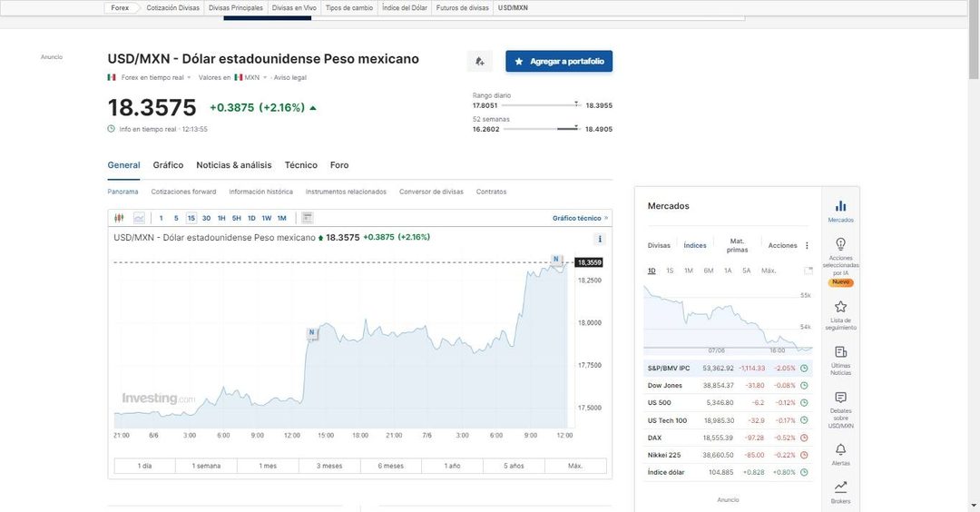Select the Acciones tab in Mercados

[x=782, y=246]
